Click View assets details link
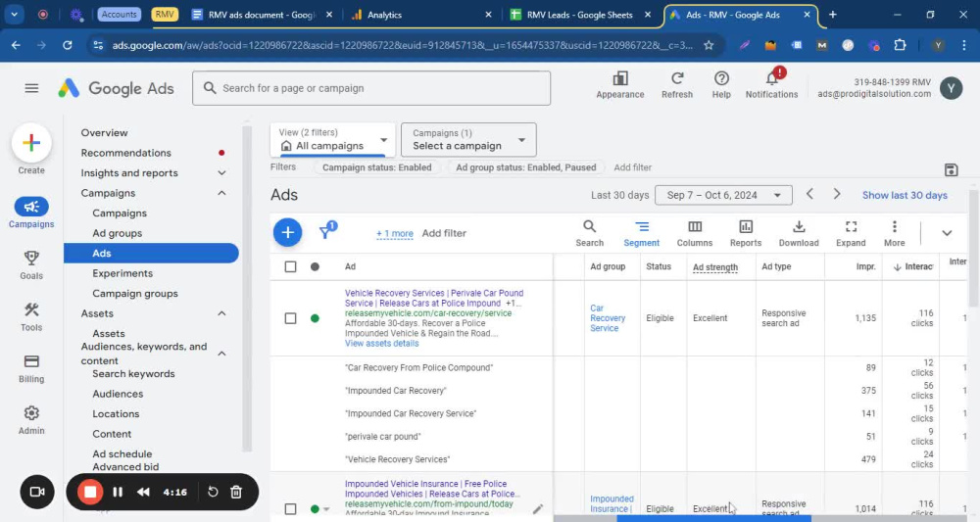The height and width of the screenshot is (522, 980). [382, 344]
